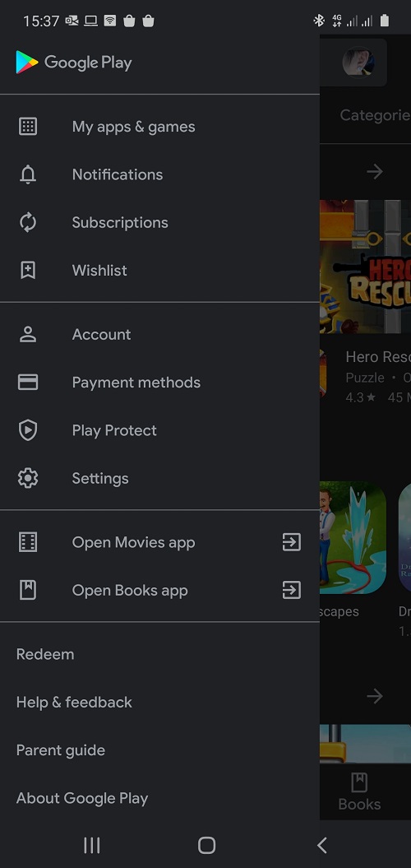
Task: Open the profile avatar picture
Action: point(358,62)
